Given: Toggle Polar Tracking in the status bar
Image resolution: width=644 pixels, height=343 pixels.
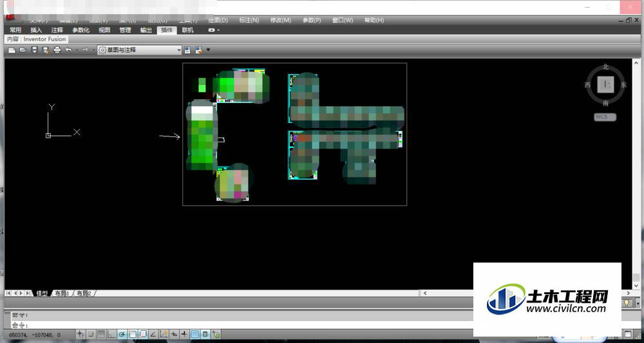Looking at the screenshot, I should [x=122, y=335].
